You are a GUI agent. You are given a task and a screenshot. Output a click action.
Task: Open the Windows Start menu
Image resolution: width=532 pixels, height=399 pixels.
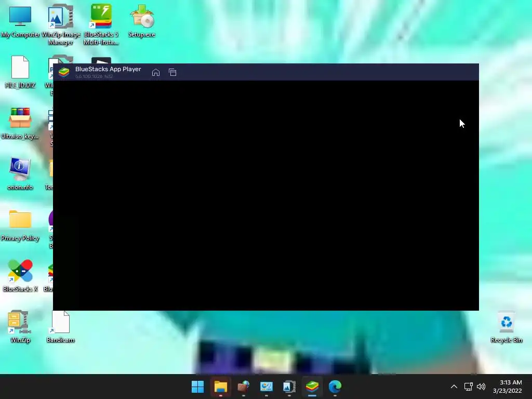[198, 387]
